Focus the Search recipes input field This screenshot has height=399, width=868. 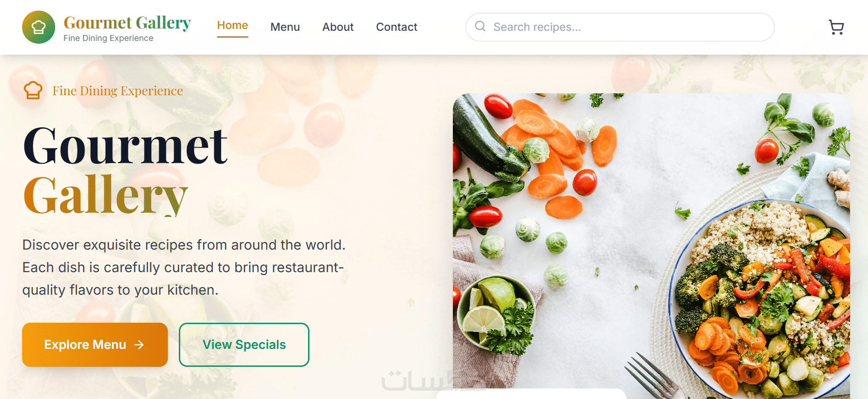pos(630,27)
